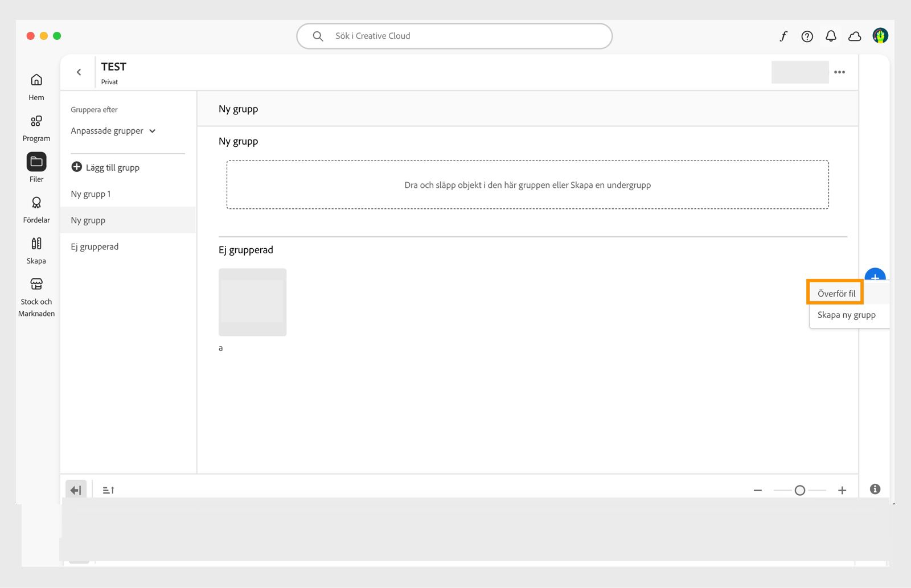The width and height of the screenshot is (911, 588).
Task: Open the file thumbnail named a
Action: click(252, 302)
